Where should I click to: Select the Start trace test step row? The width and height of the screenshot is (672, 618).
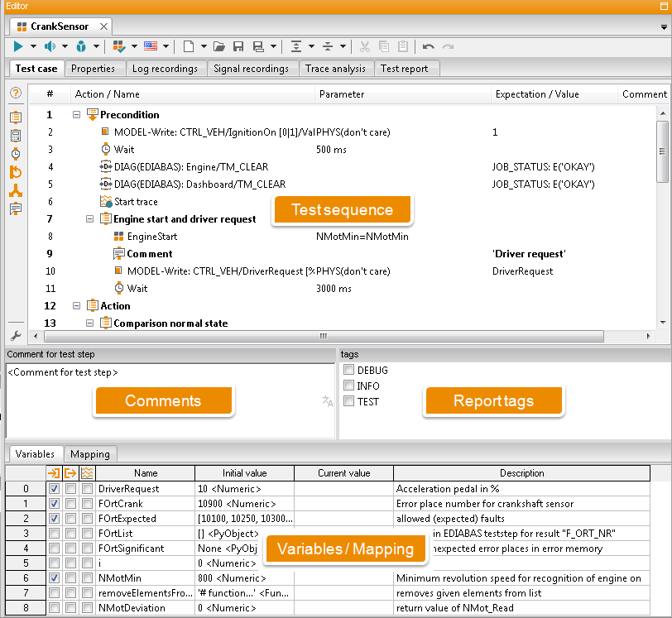(x=342, y=201)
